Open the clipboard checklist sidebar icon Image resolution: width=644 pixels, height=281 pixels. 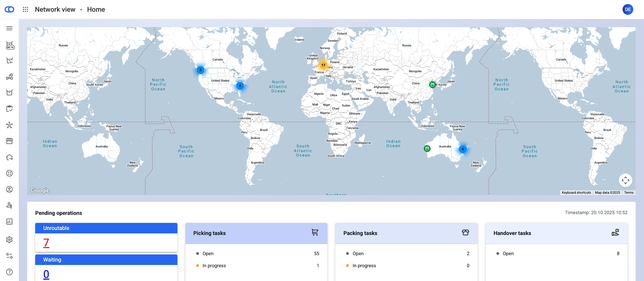click(x=9, y=108)
